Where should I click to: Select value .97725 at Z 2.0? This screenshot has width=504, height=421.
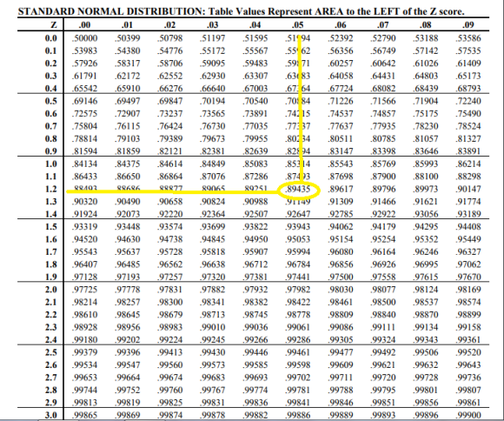pyautogui.click(x=84, y=290)
